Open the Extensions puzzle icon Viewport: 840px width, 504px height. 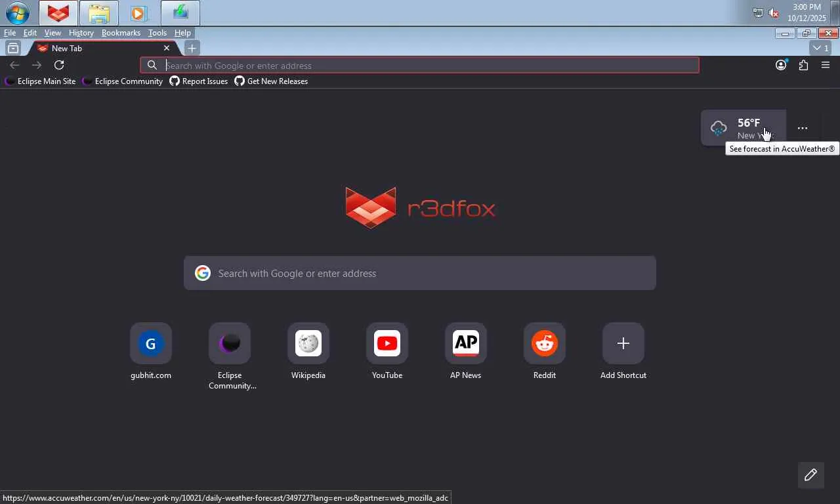[x=803, y=65]
